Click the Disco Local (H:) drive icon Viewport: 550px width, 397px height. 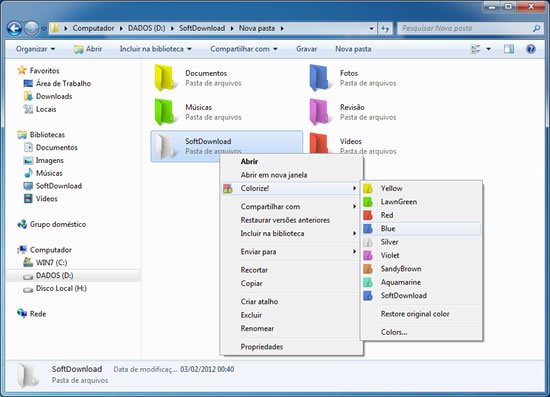coord(28,289)
